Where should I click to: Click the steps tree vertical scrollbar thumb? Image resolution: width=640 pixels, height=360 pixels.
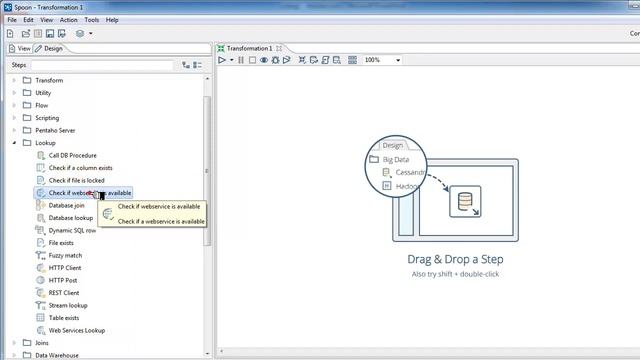(207, 171)
